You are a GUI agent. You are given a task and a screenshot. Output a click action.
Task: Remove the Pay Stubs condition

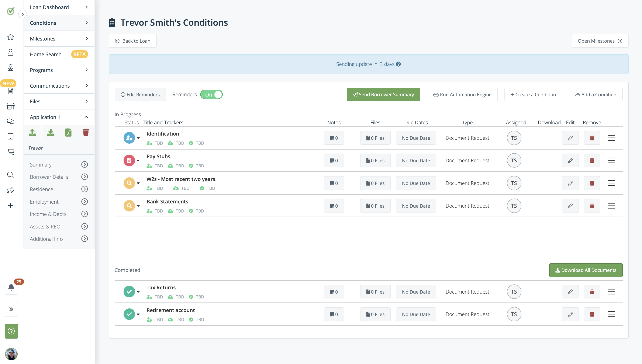(592, 161)
